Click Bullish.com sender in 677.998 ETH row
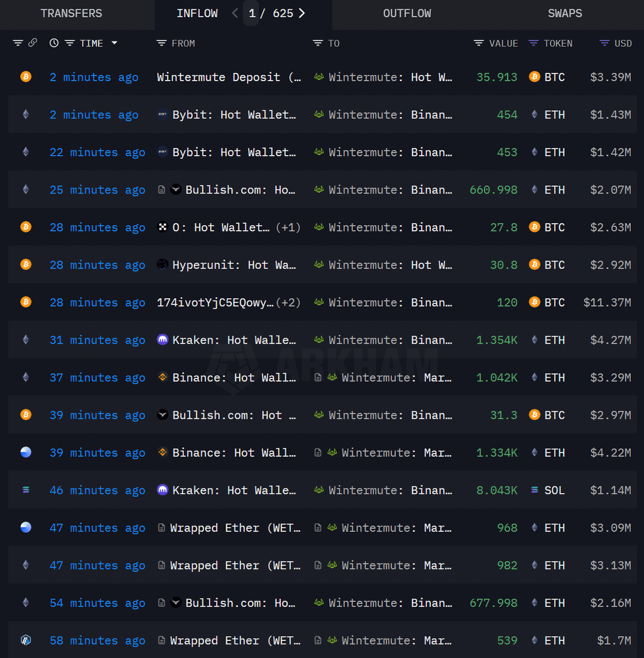Screen dimensions: 644x658 pyautogui.click(x=241, y=603)
